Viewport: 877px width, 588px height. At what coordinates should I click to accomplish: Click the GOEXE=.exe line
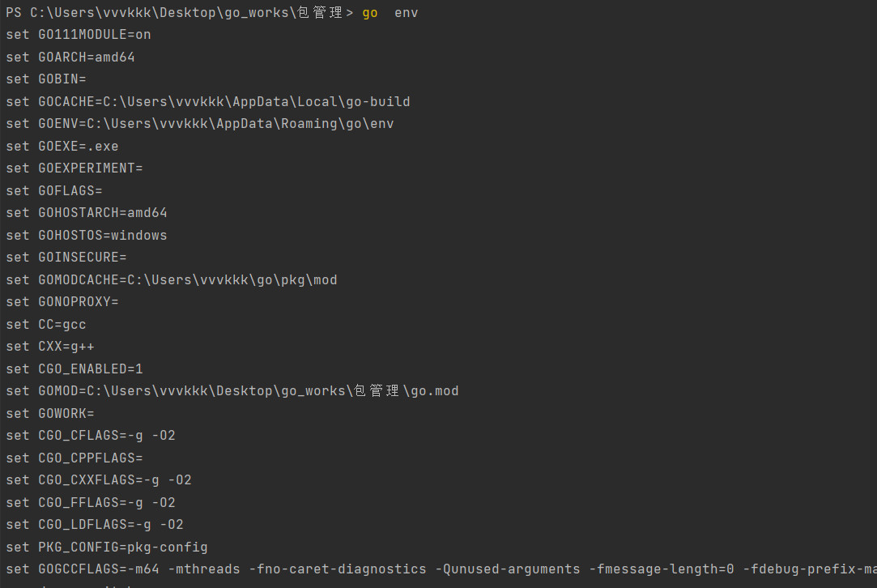click(62, 147)
